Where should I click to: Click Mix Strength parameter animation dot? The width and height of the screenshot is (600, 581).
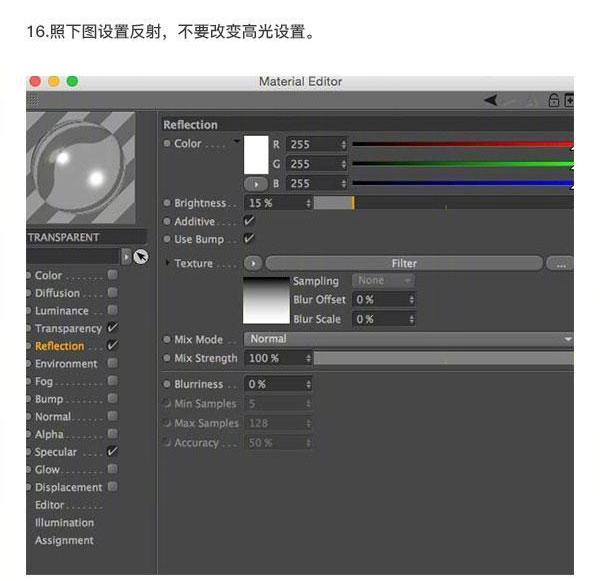tap(167, 358)
